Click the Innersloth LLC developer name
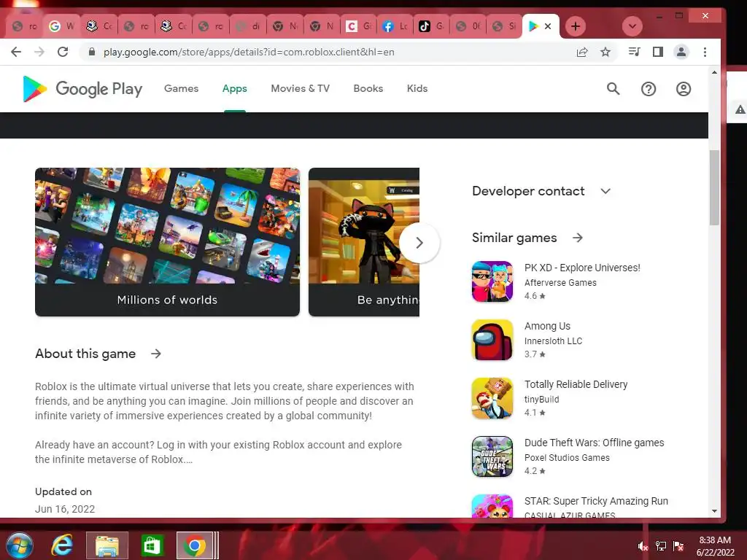This screenshot has width=747, height=560. click(x=553, y=341)
